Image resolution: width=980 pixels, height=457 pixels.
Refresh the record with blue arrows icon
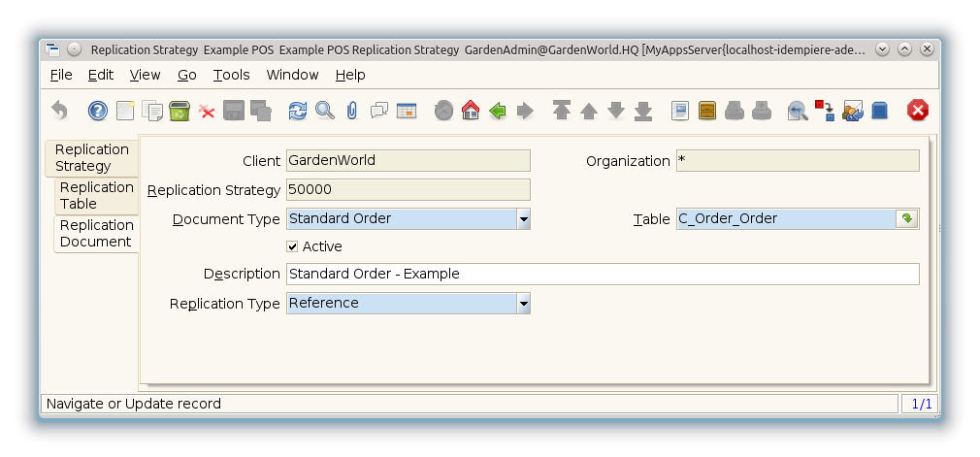click(x=298, y=111)
